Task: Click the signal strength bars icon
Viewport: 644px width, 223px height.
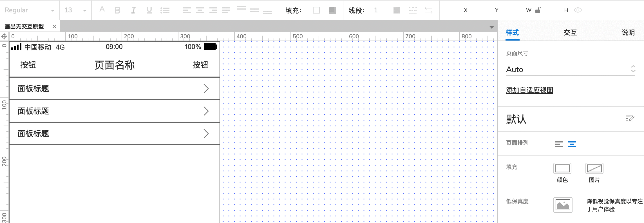Action: [16, 47]
